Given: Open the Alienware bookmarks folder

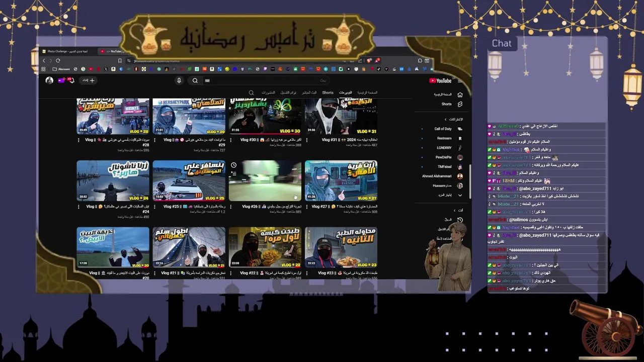Looking at the screenshot, I should pyautogui.click(x=61, y=69).
